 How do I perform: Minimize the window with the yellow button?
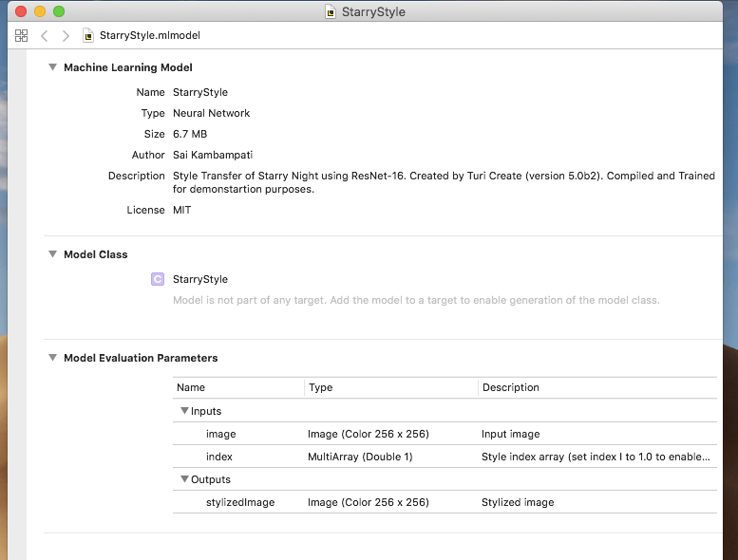pyautogui.click(x=39, y=12)
